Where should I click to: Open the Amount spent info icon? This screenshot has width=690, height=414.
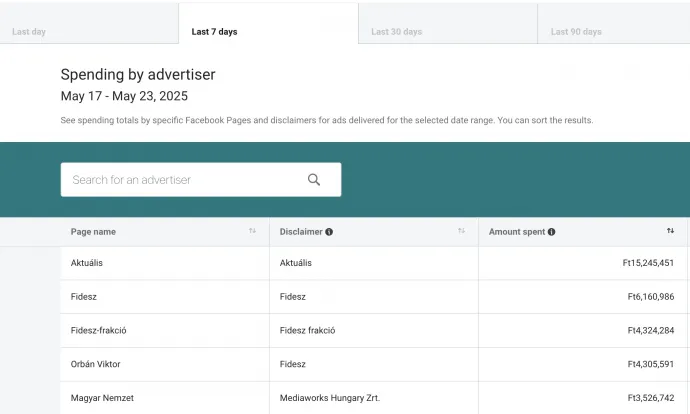(x=551, y=232)
